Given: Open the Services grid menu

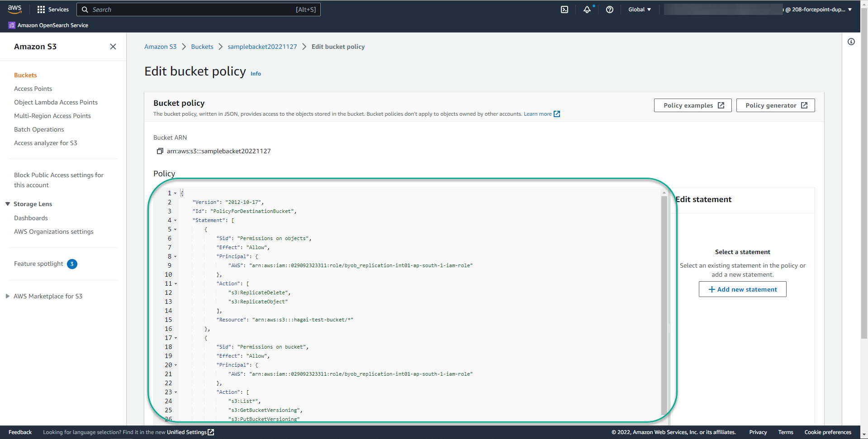Looking at the screenshot, I should pos(53,9).
